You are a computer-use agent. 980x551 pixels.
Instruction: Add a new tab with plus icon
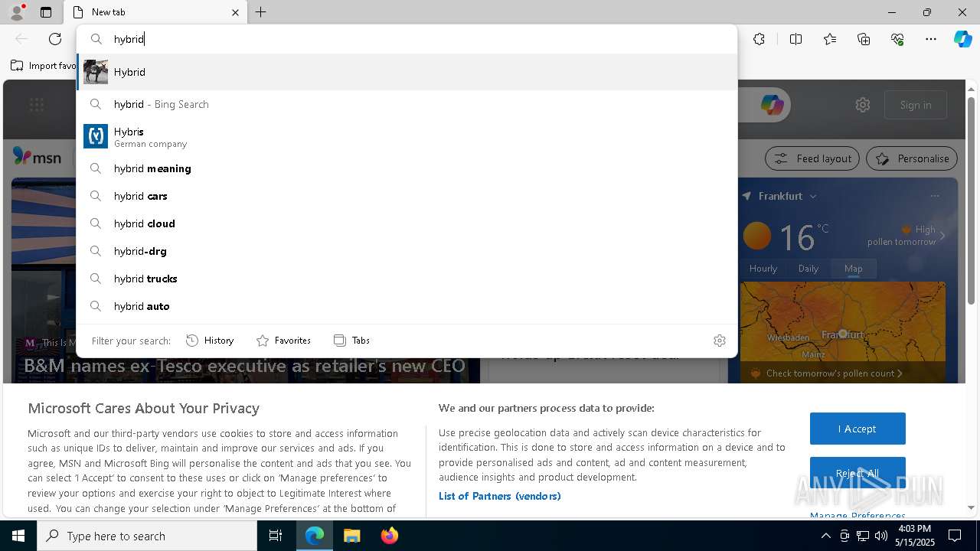[x=260, y=12]
